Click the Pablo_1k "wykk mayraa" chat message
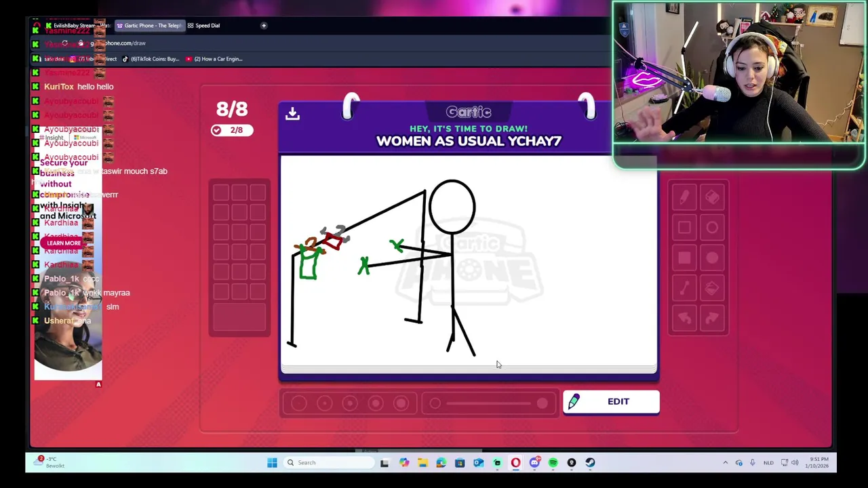This screenshot has width=868, height=488. point(107,293)
